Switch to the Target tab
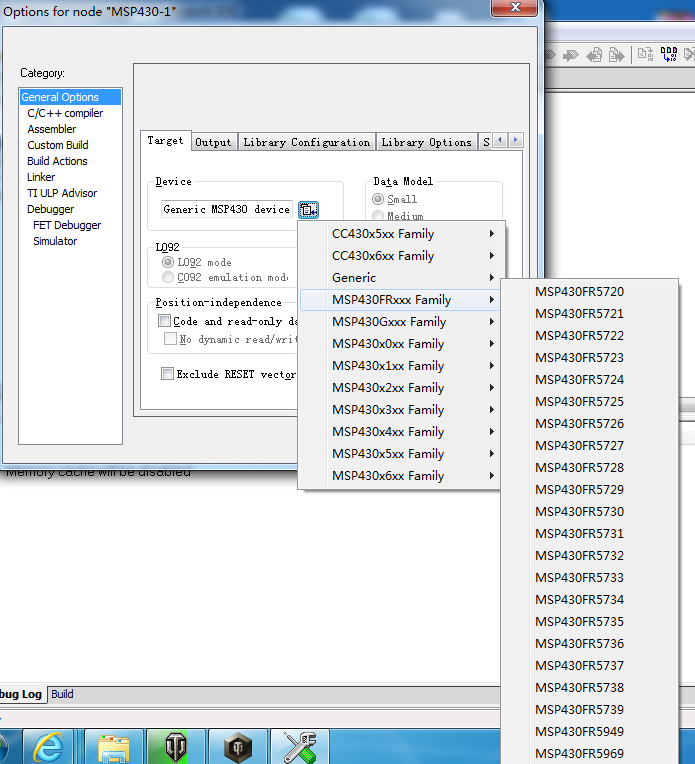Screen dimensions: 695x764 pyautogui.click(x=165, y=141)
